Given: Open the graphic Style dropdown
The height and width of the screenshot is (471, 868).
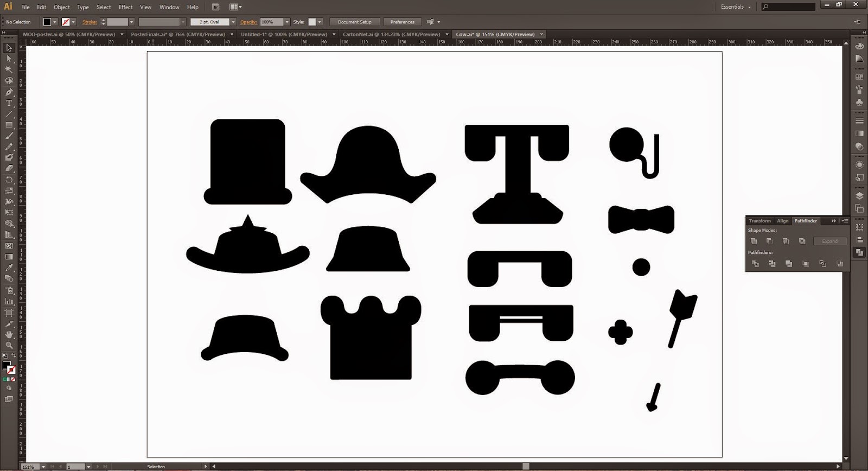Looking at the screenshot, I should click(320, 22).
